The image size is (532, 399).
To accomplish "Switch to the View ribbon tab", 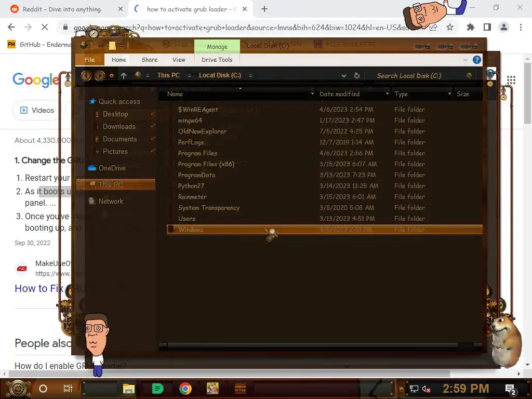I will 179,60.
